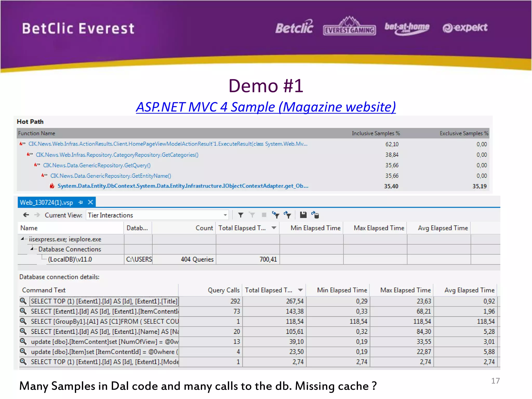Pin the Web_130724(1).vsp tab
This screenshot has width=532, height=399.
tap(81, 202)
